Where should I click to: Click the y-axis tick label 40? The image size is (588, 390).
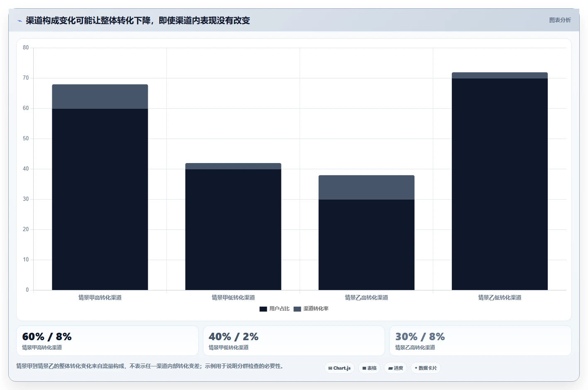click(x=26, y=169)
